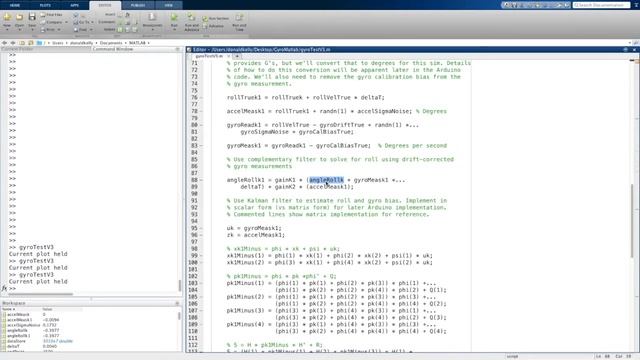Open the Breakpoints dropdown arrow
Image resolution: width=640 pixels, height=360 pixels.
point(152,30)
